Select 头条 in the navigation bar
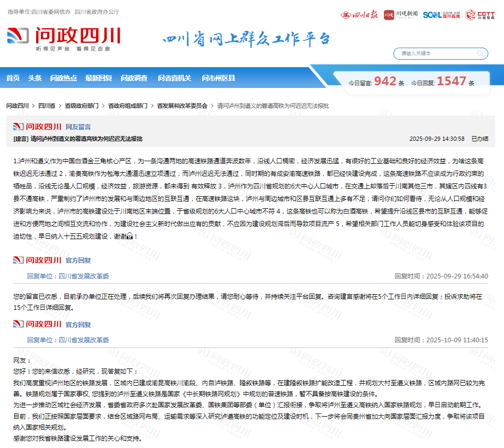This screenshot has height=448, width=504. click(x=35, y=77)
